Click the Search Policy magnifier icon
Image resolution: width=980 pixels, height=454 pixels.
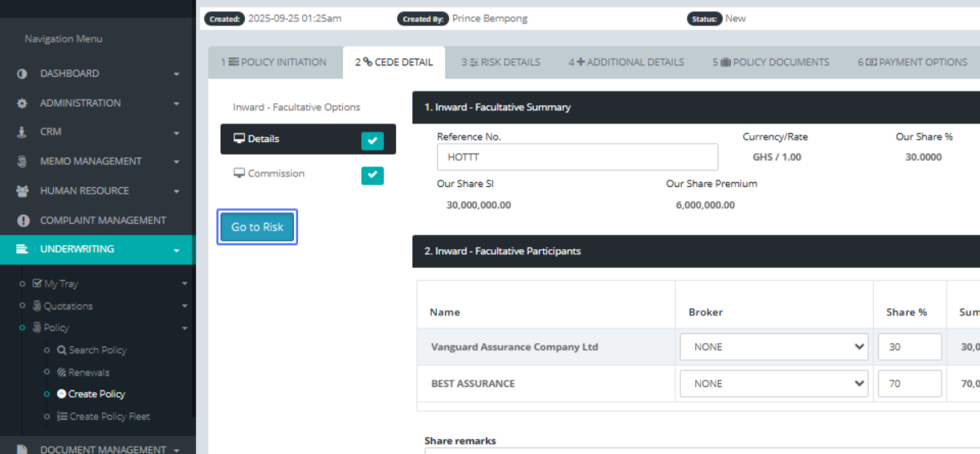pos(61,350)
